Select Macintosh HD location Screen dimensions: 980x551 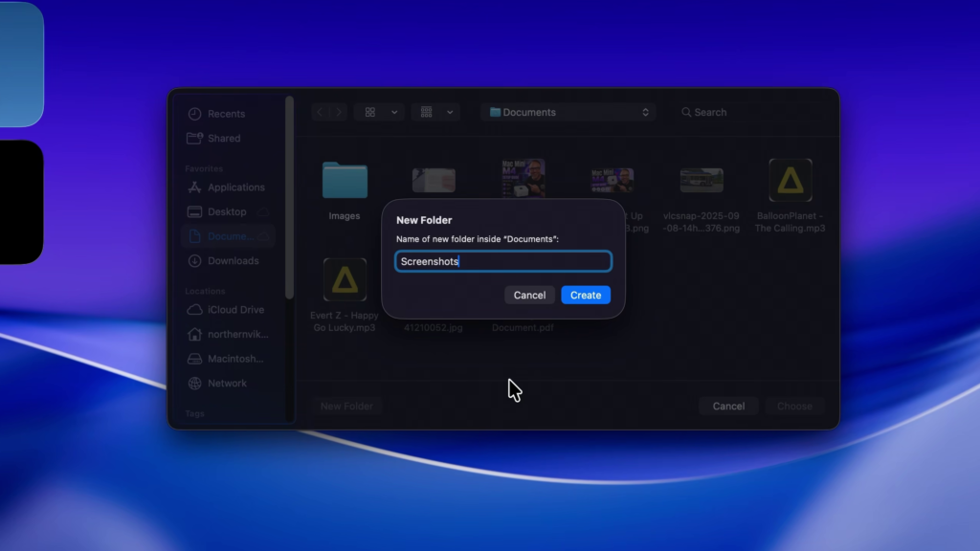coord(235,359)
